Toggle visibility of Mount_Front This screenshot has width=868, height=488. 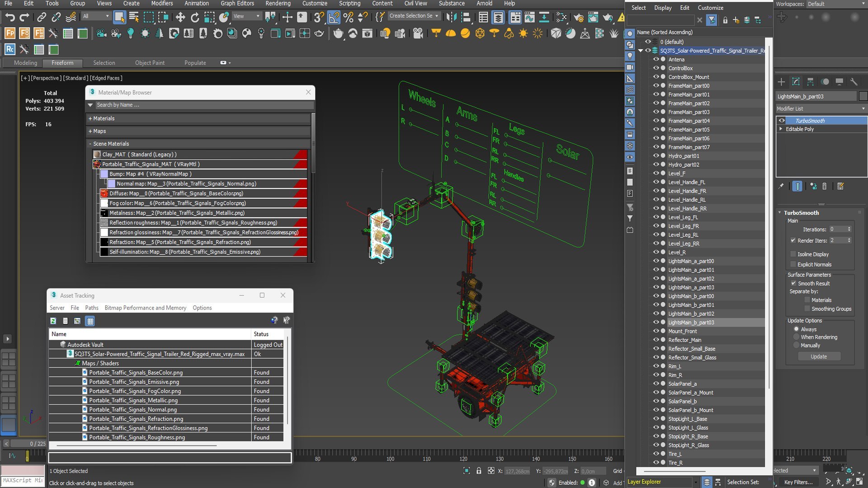coord(656,331)
